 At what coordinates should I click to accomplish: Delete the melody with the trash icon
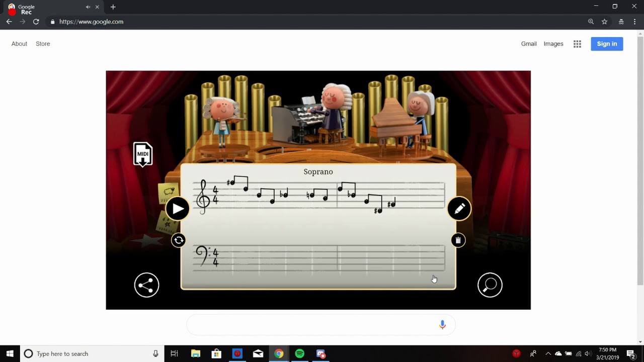pyautogui.click(x=458, y=240)
